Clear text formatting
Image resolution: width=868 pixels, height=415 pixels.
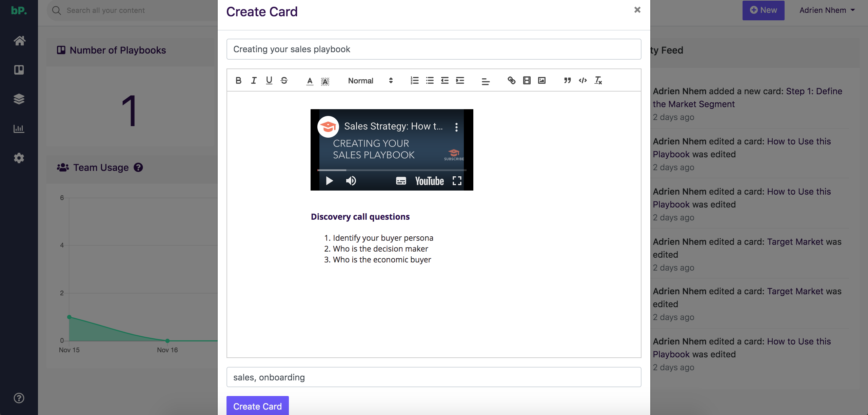point(598,80)
